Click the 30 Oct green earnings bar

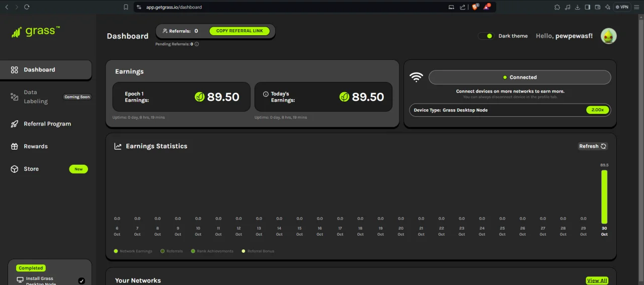pos(604,197)
